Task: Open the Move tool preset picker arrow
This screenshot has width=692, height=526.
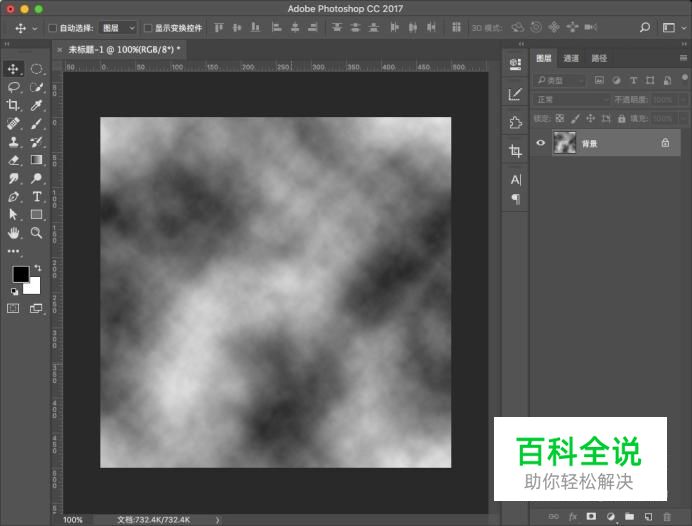Action: tap(35, 28)
